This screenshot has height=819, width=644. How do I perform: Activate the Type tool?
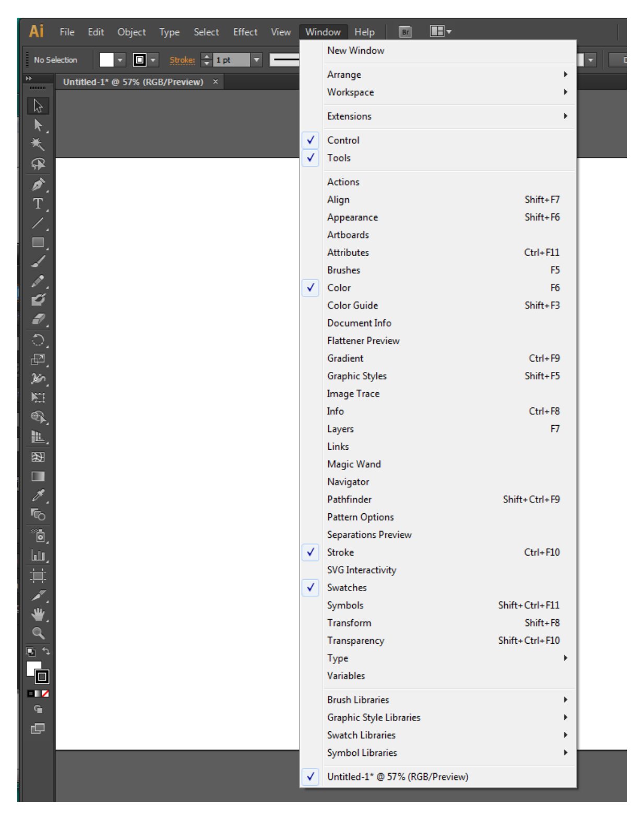point(38,203)
